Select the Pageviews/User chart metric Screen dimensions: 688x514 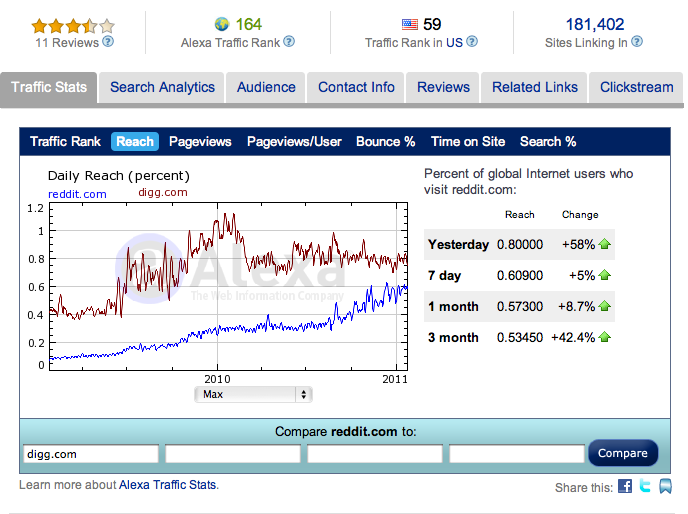click(x=294, y=141)
